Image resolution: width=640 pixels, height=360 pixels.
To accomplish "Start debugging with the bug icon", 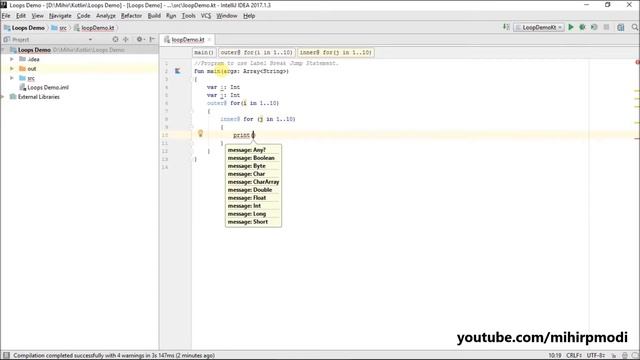I will [582, 27].
